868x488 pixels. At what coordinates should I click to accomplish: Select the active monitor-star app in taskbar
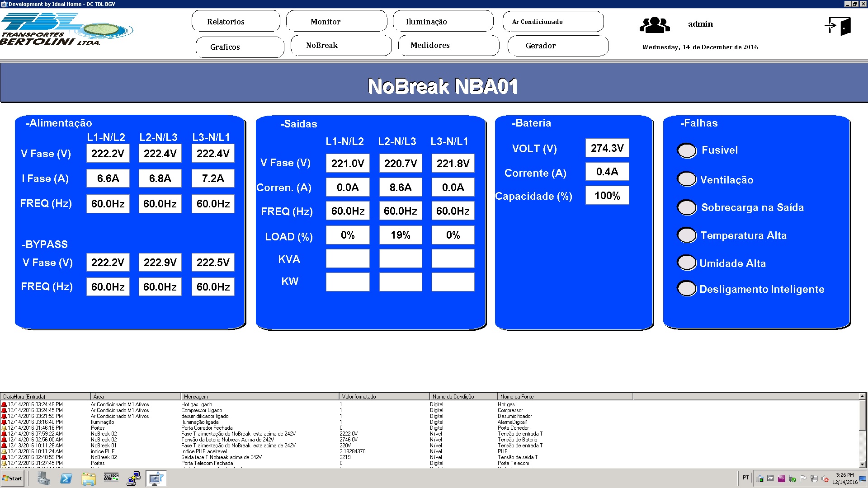click(156, 478)
